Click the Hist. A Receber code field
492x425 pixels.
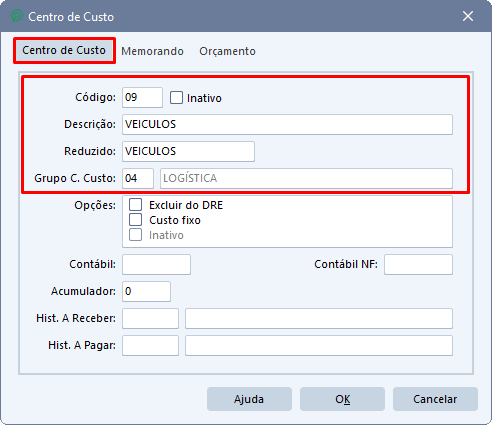click(150, 318)
